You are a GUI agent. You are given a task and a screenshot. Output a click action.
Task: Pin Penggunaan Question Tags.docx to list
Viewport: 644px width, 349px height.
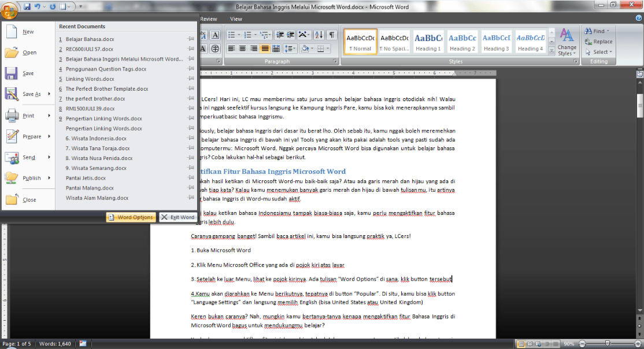point(191,69)
